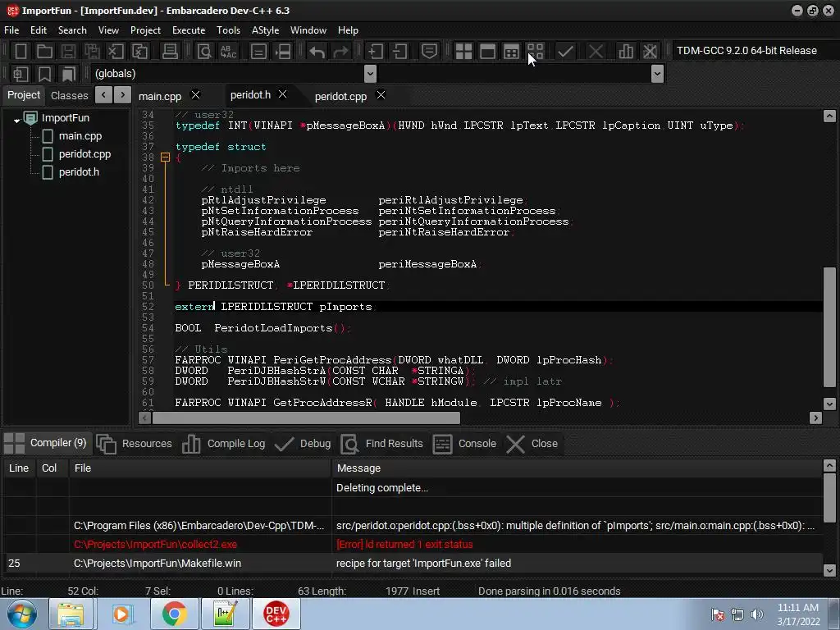Click the Undo arrow icon

pyautogui.click(x=317, y=51)
